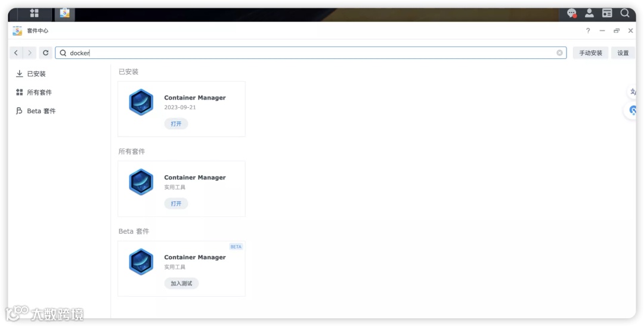Open user account options icon
The height and width of the screenshot is (326, 644).
[589, 13]
